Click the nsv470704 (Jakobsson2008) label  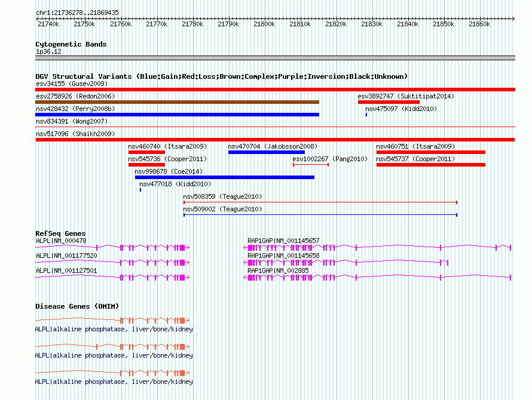pyautogui.click(x=273, y=146)
